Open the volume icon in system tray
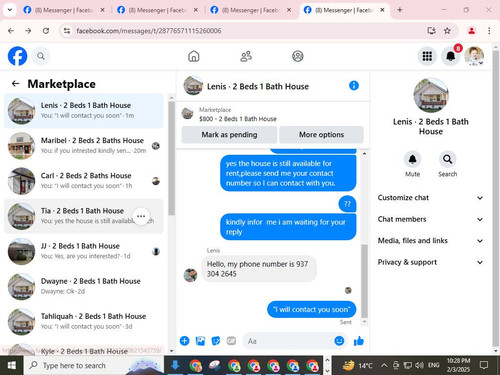 [419, 365]
